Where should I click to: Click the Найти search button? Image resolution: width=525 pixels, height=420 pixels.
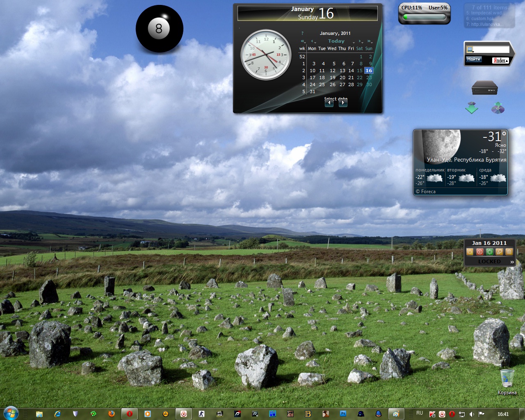(473, 59)
